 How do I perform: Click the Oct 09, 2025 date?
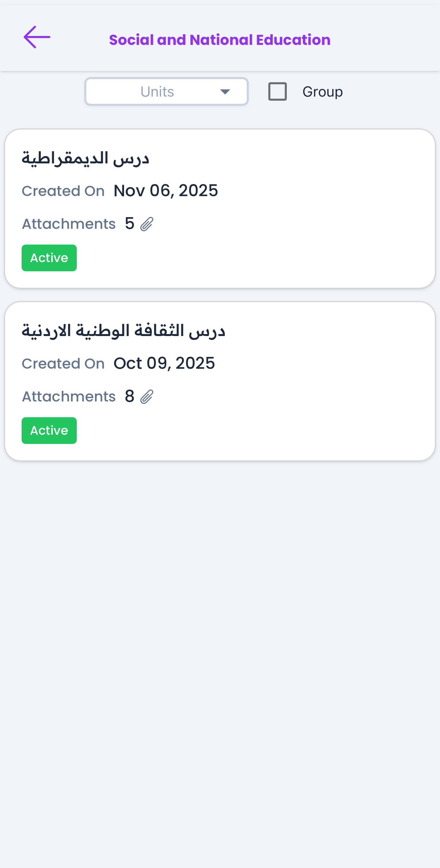164,363
